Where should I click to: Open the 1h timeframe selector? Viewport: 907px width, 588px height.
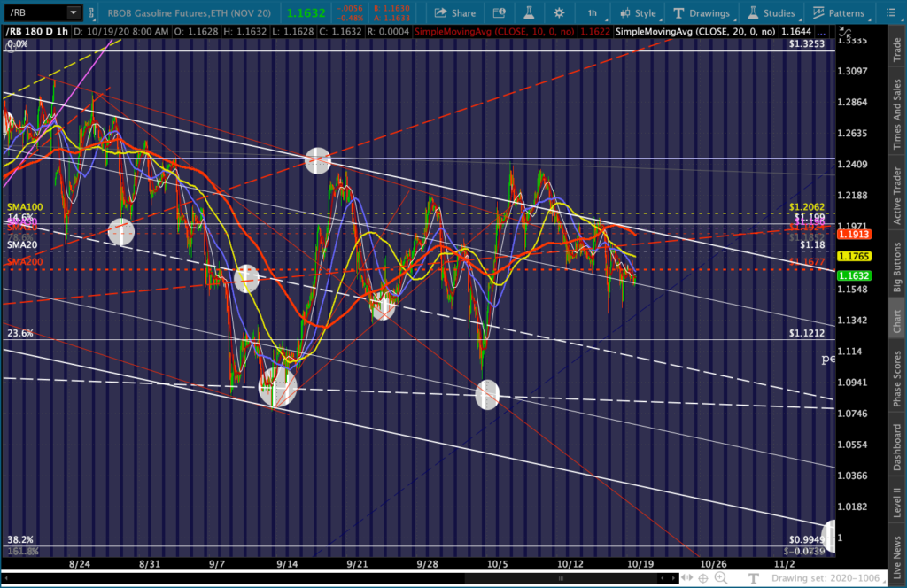click(x=593, y=12)
